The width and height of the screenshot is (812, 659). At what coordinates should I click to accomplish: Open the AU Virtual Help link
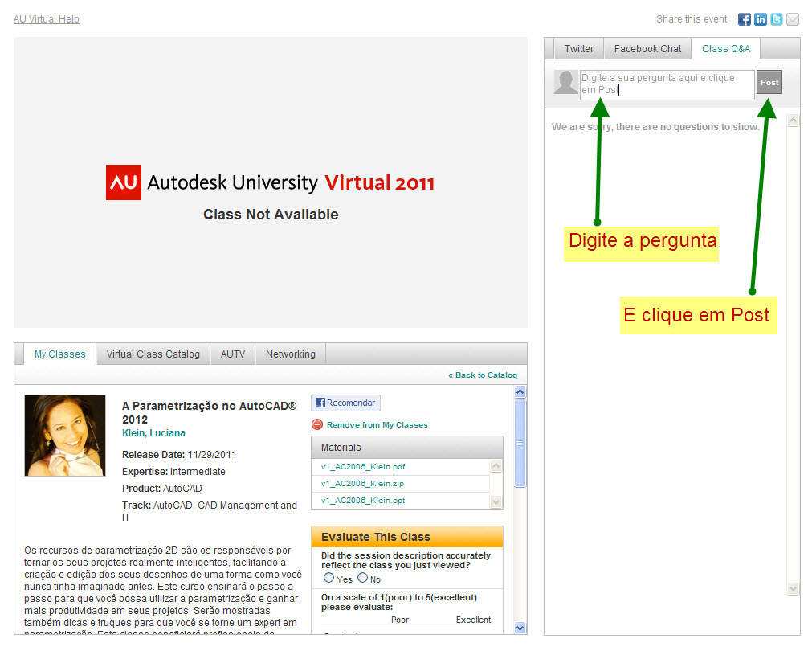click(x=46, y=19)
